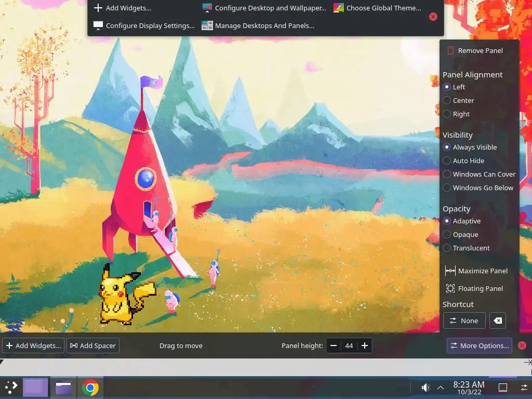Viewport: 532px width, 399px height.
Task: Select Adaptive opacity
Action: pyautogui.click(x=462, y=221)
